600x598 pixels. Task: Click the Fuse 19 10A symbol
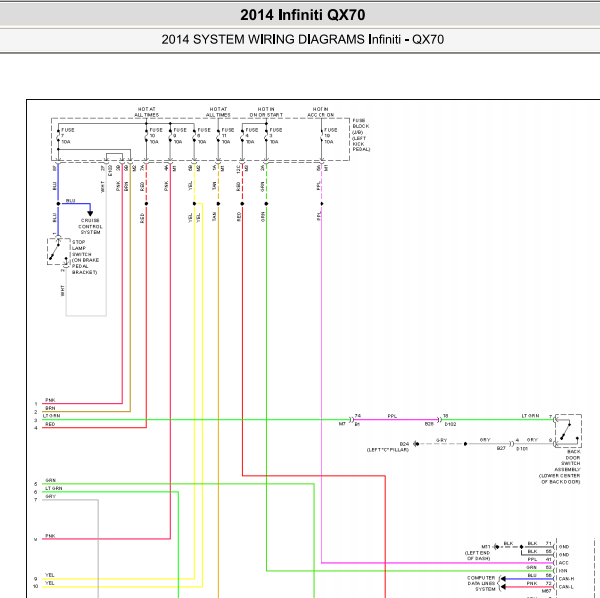pyautogui.click(x=321, y=136)
